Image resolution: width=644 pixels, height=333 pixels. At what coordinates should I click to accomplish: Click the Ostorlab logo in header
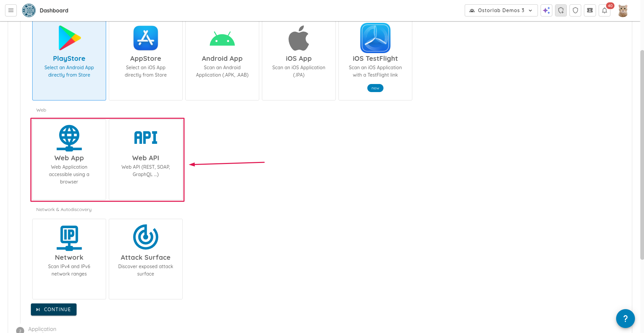pyautogui.click(x=29, y=10)
